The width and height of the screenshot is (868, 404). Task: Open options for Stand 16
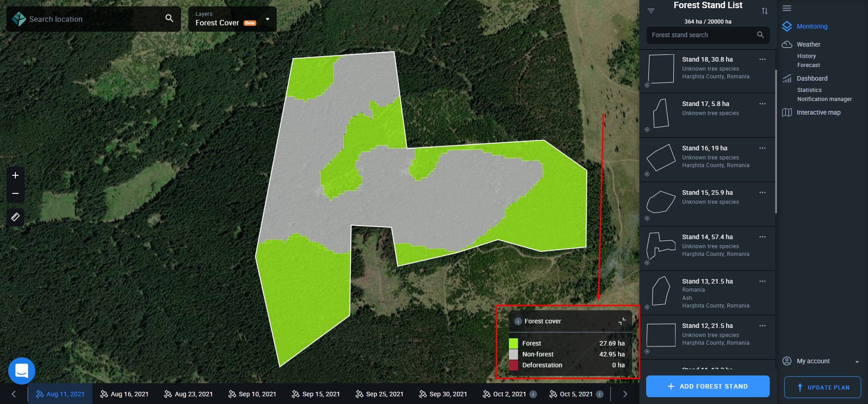tap(762, 148)
